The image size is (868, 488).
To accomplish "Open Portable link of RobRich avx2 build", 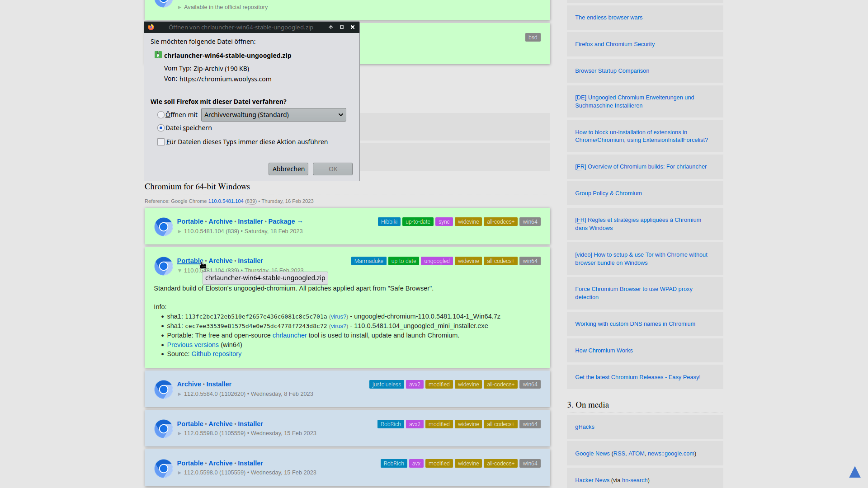I will [x=190, y=424].
